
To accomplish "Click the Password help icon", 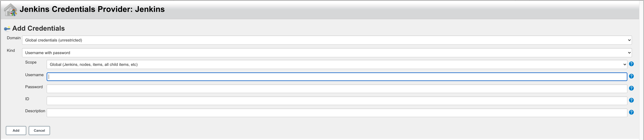I will coord(632,88).
